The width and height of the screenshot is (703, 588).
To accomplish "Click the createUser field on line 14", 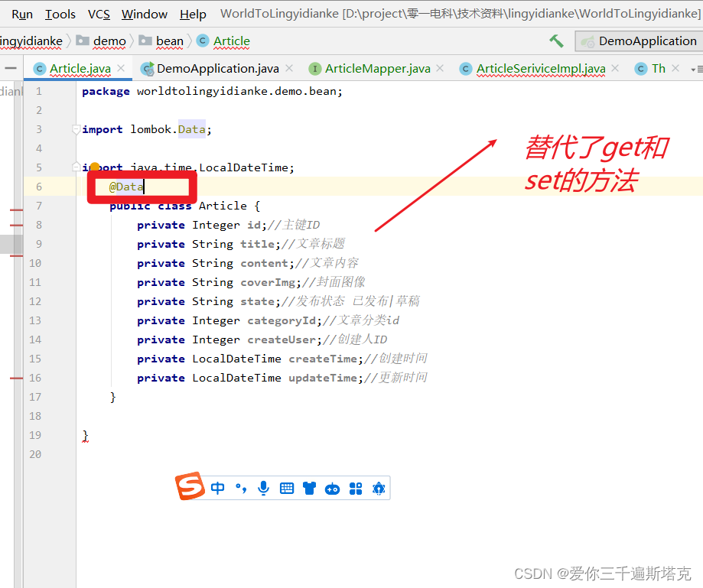I will click(282, 339).
